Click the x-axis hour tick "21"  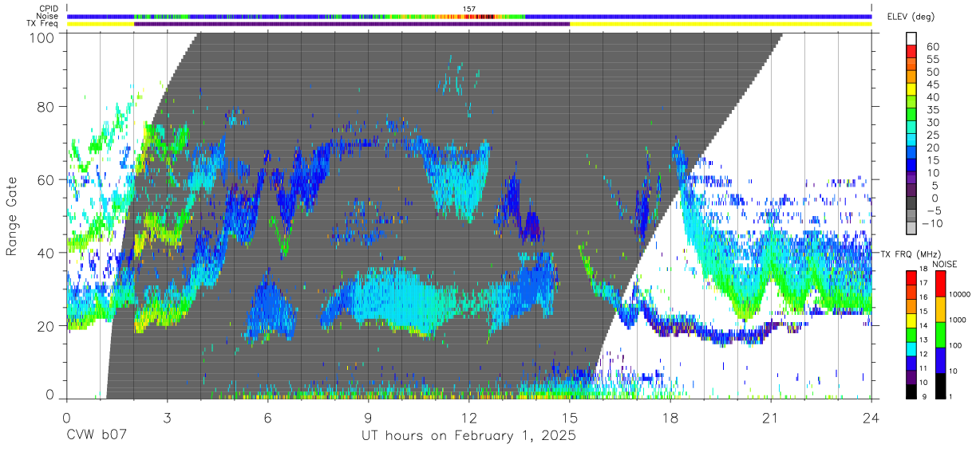pyautogui.click(x=771, y=418)
